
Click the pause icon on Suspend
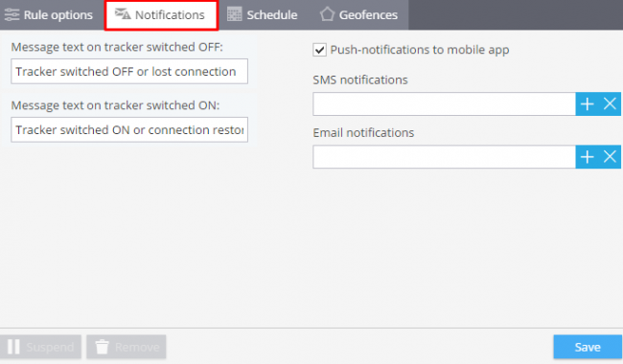pos(13,347)
